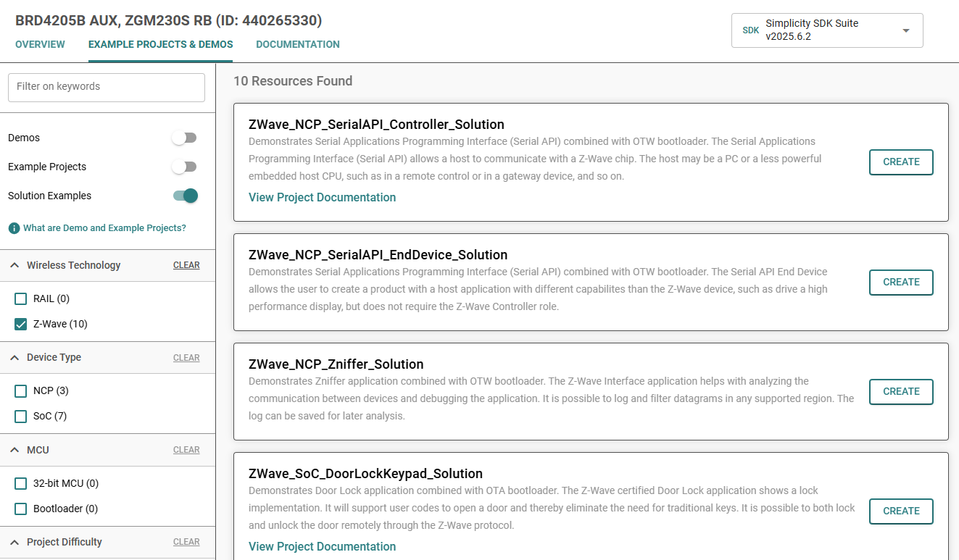This screenshot has width=959, height=560.
Task: View Project Documentation for the DoorLockKeypad solution
Action: tap(322, 546)
